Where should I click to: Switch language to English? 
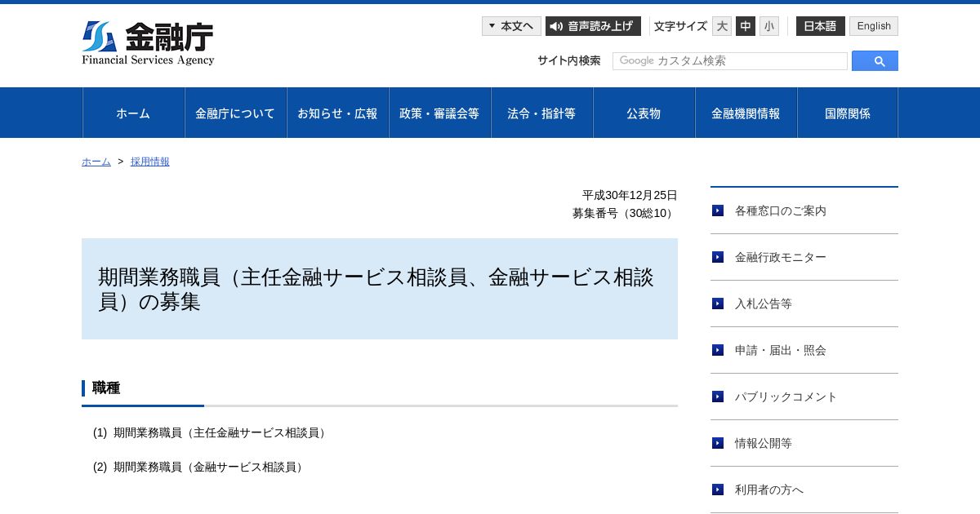(x=874, y=26)
